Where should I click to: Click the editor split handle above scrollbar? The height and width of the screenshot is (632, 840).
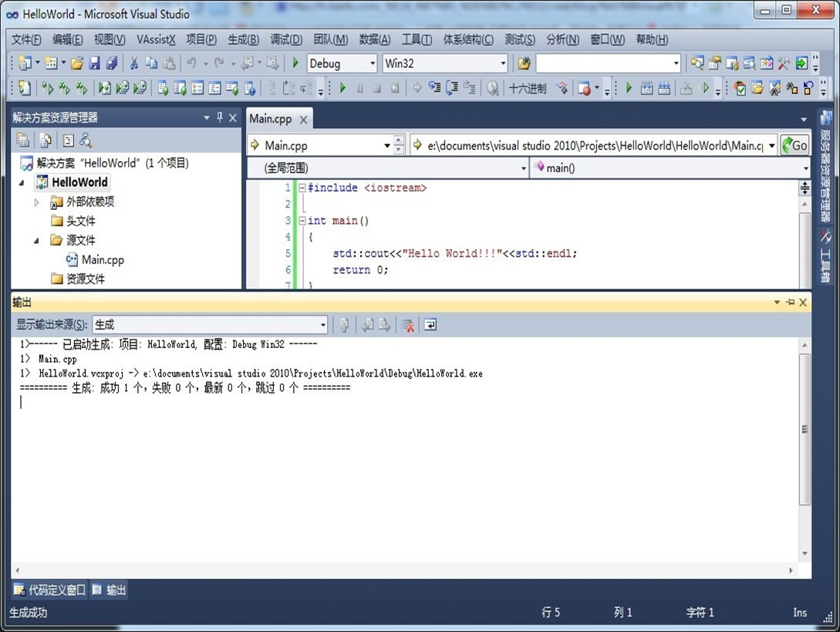point(804,188)
